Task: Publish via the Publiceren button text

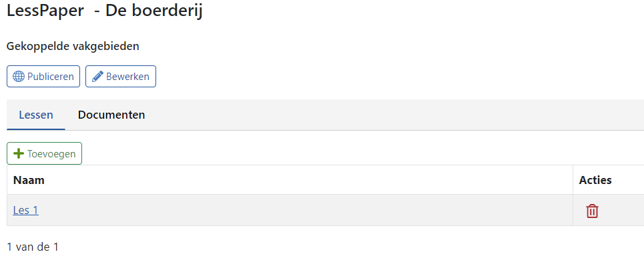Action: point(51,77)
